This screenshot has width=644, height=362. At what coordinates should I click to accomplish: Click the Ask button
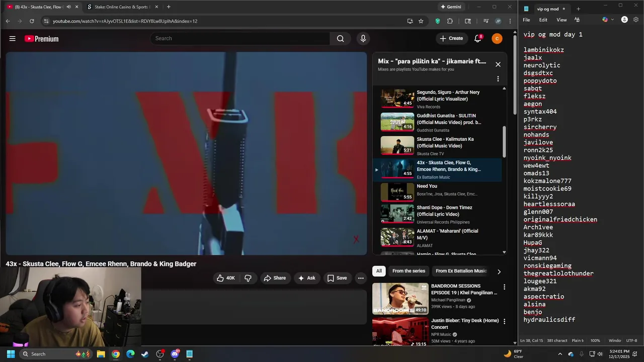(x=306, y=278)
